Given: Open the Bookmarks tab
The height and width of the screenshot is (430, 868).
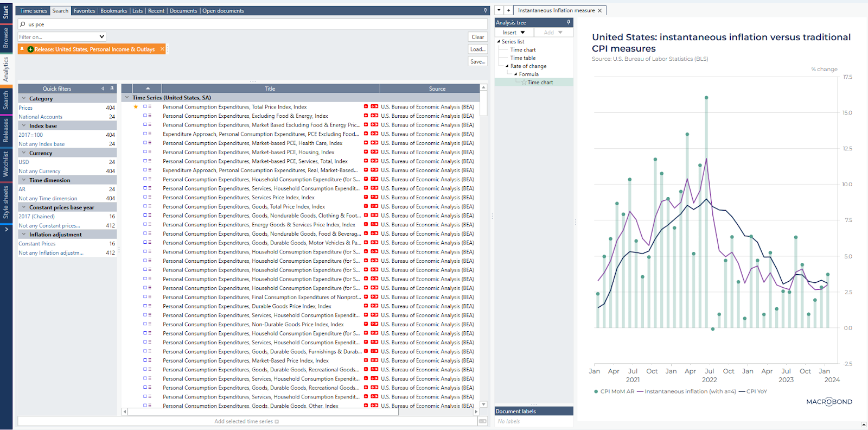Looking at the screenshot, I should pos(113,11).
